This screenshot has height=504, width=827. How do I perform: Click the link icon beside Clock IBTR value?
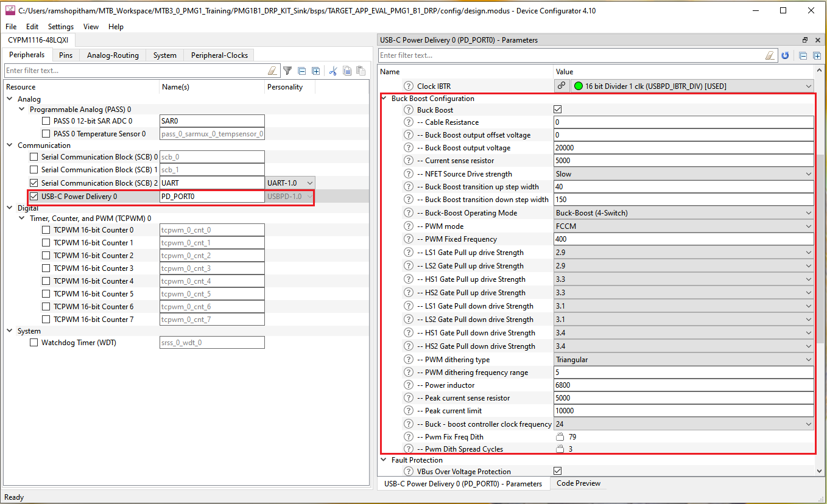[561, 86]
